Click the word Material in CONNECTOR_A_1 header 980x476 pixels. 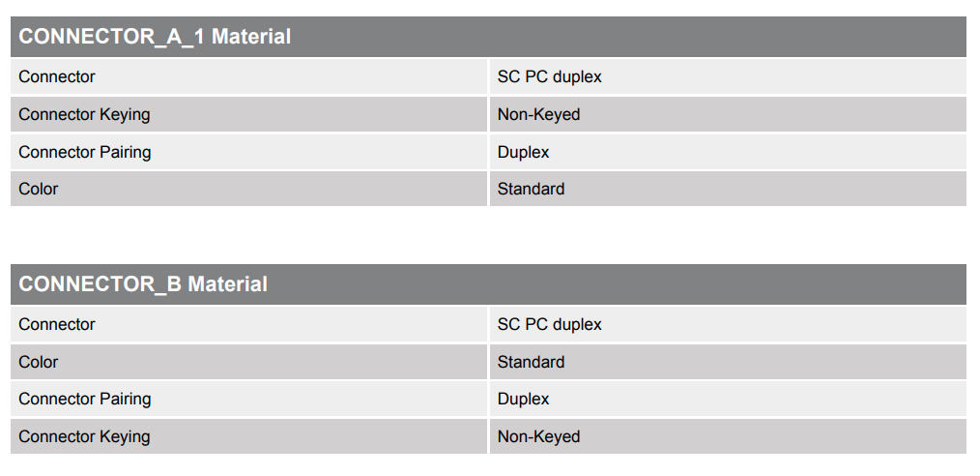click(x=251, y=36)
